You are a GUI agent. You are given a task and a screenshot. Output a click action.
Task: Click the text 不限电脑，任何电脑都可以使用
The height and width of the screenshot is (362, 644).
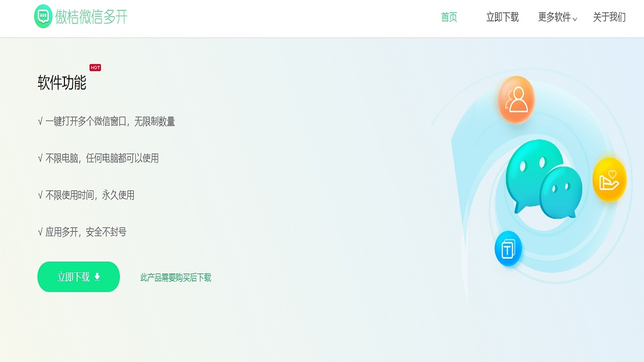click(102, 158)
